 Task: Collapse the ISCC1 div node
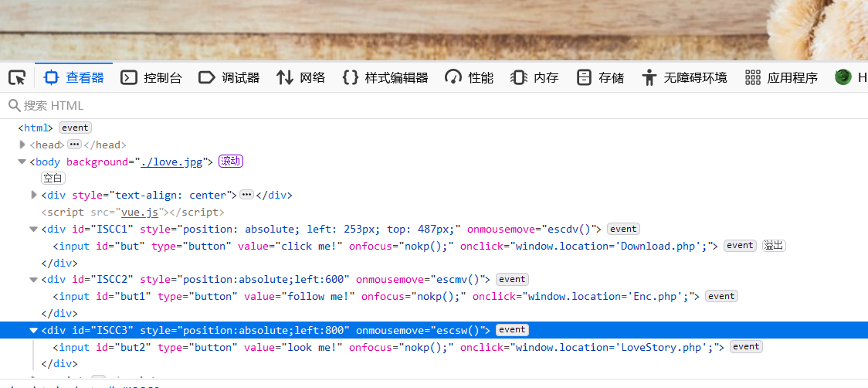pos(34,229)
